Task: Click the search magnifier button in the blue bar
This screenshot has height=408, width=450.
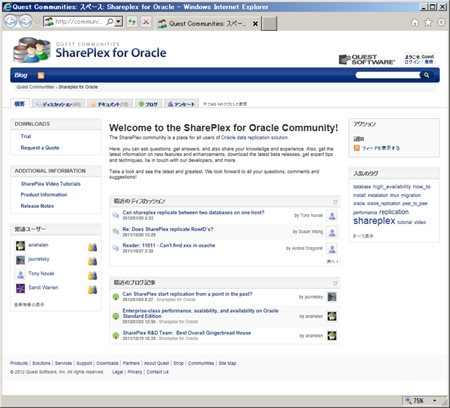Action: coord(426,75)
